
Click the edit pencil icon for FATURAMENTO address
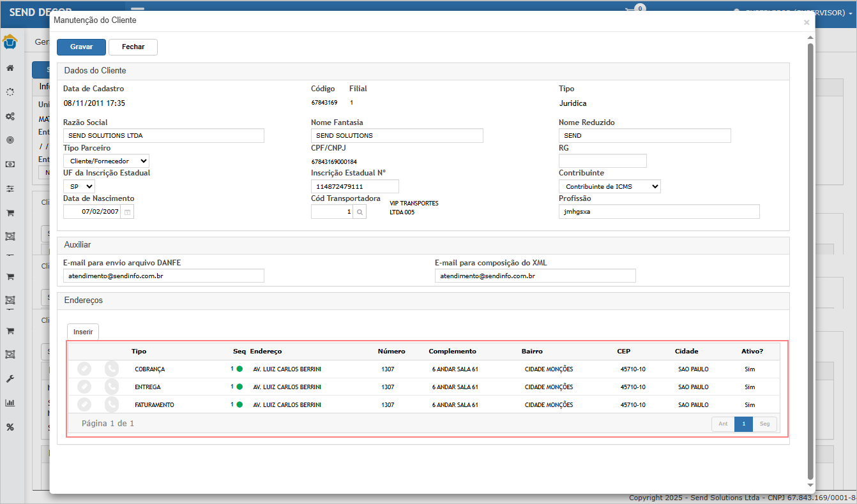(84, 404)
